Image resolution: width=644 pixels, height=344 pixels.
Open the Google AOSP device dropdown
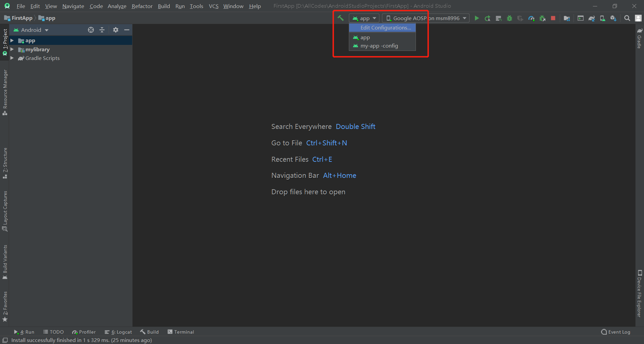coord(426,18)
